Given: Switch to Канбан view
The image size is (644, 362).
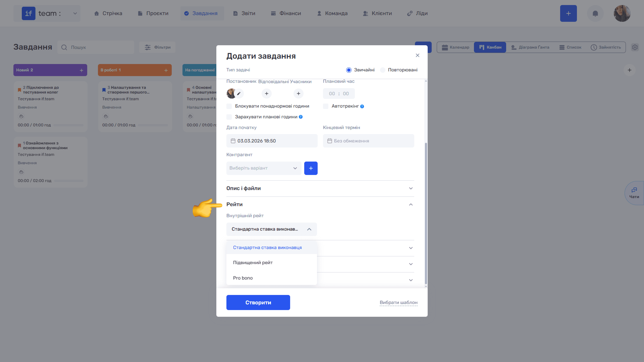Looking at the screenshot, I should click(x=490, y=47).
